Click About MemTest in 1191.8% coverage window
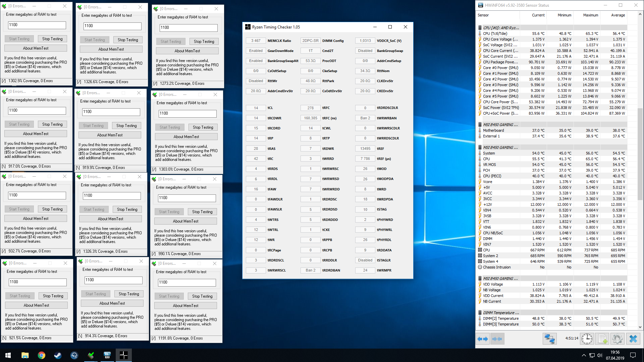644x362 pixels. coord(185,306)
